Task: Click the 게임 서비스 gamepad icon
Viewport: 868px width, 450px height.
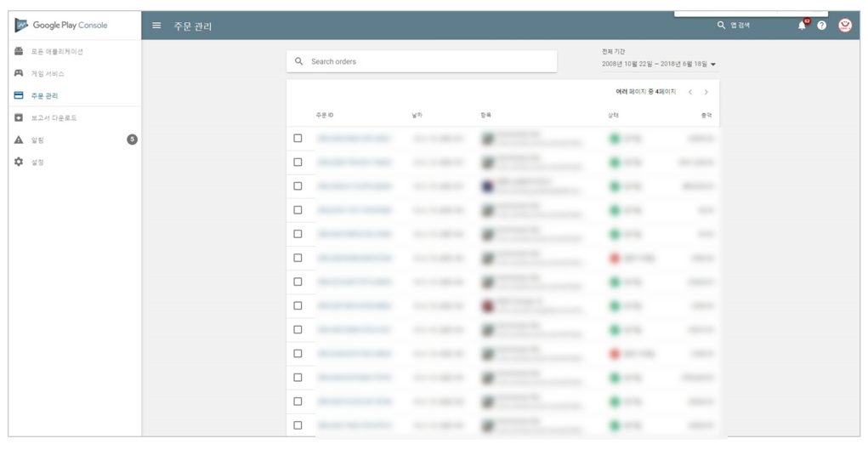Action: (x=19, y=73)
